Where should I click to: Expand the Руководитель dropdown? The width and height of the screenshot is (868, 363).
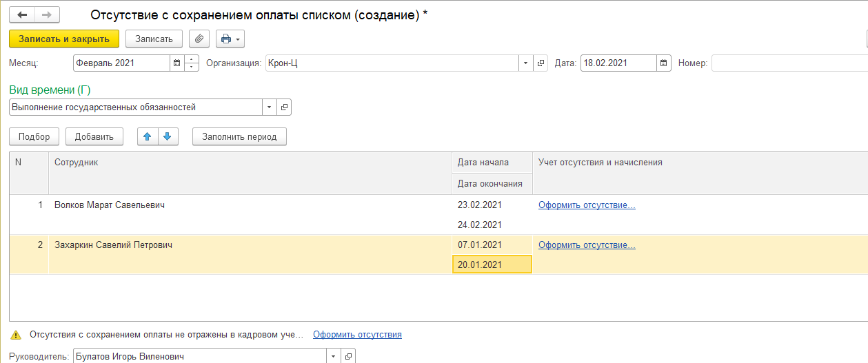click(x=333, y=356)
